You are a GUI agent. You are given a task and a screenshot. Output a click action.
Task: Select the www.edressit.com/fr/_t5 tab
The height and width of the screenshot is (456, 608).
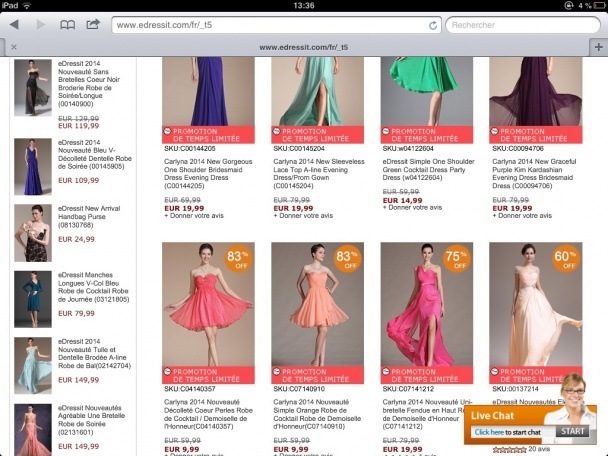point(304,47)
